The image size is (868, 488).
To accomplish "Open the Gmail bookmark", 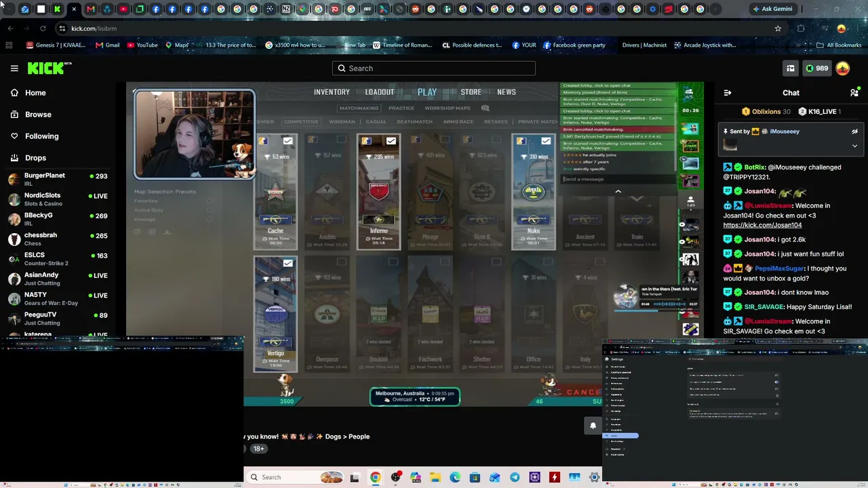I will click(107, 45).
